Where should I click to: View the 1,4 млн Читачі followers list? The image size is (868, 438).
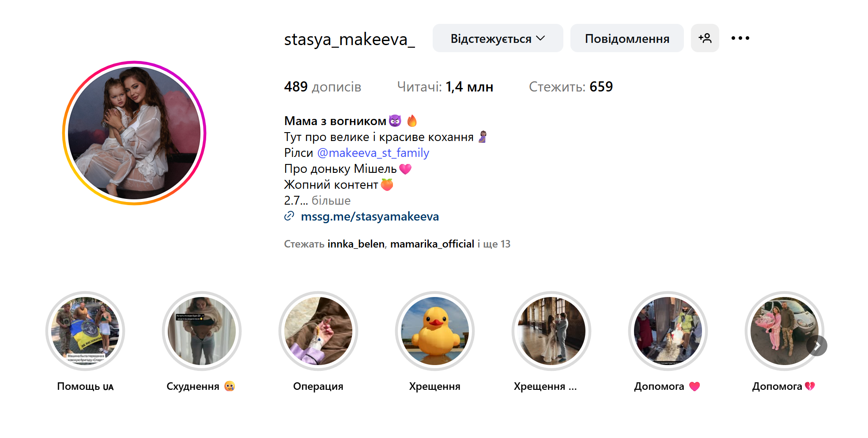click(x=445, y=87)
